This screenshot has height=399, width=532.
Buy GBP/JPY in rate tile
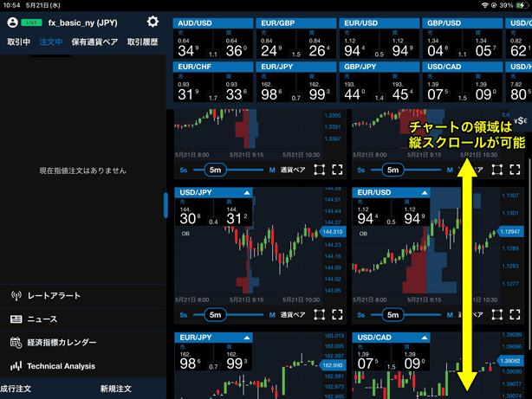point(399,87)
